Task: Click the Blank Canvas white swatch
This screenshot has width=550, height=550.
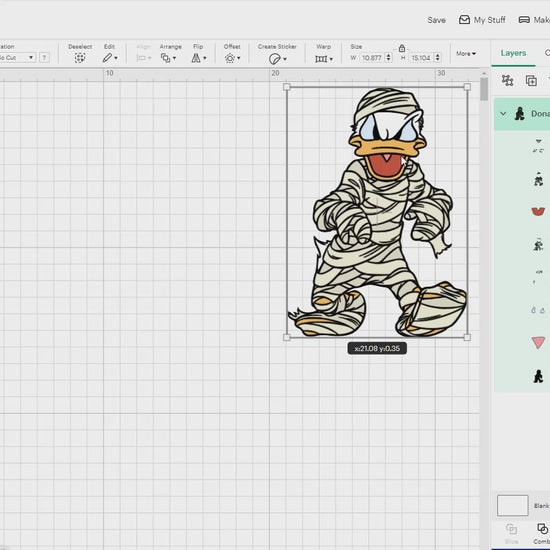Action: (512, 505)
